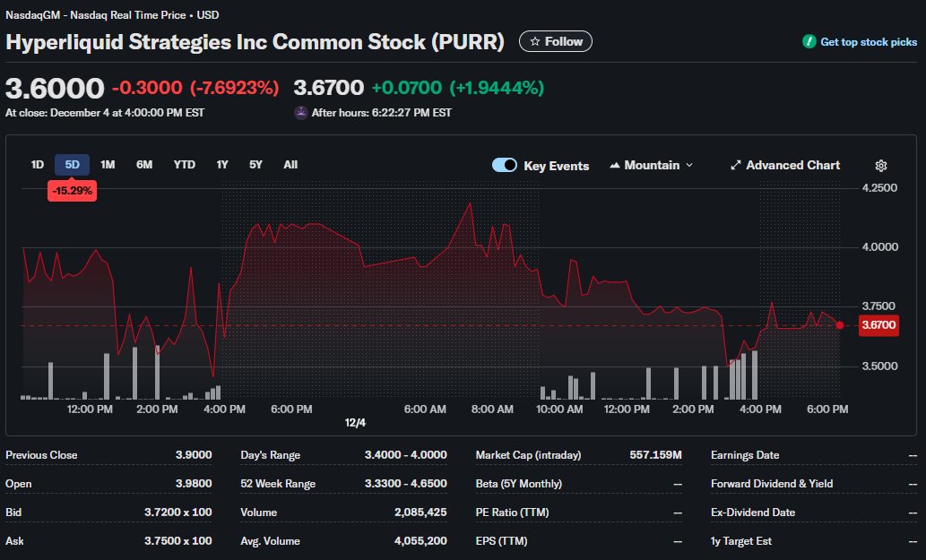Click the after-hours moon icon
926x560 pixels.
tap(301, 113)
